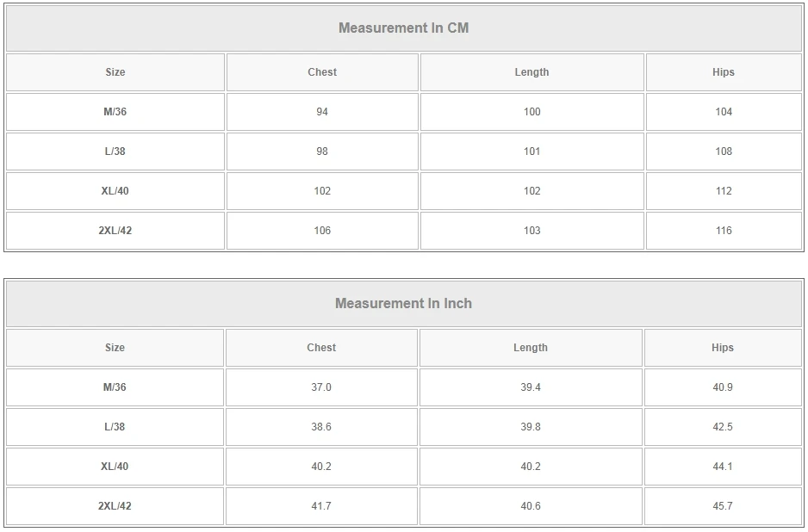
Task: Click the hips value 116 for 2XL/42
Action: tap(724, 231)
